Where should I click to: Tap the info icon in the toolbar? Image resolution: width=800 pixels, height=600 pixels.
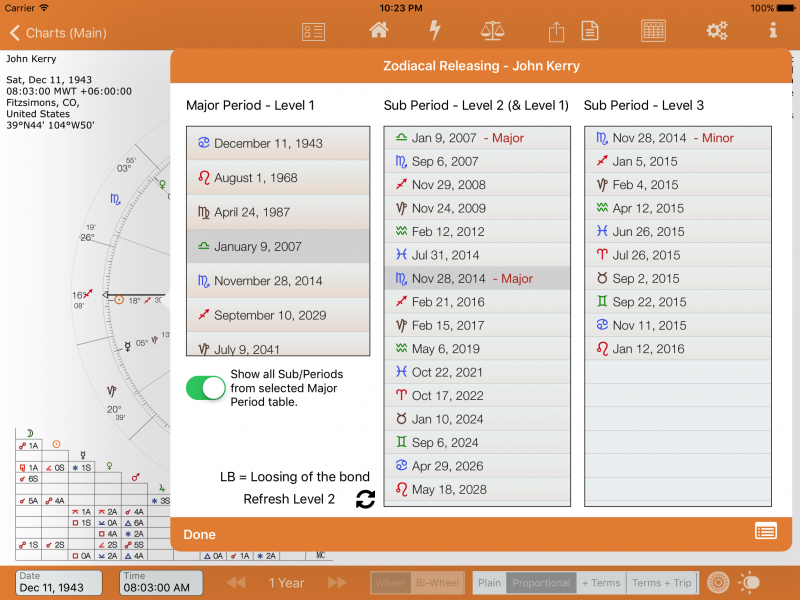pyautogui.click(x=772, y=31)
